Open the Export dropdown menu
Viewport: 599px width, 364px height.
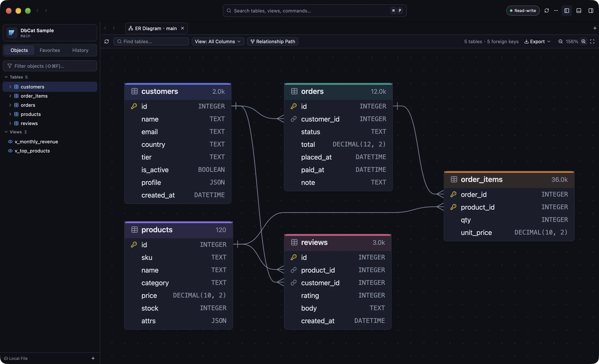pos(537,42)
